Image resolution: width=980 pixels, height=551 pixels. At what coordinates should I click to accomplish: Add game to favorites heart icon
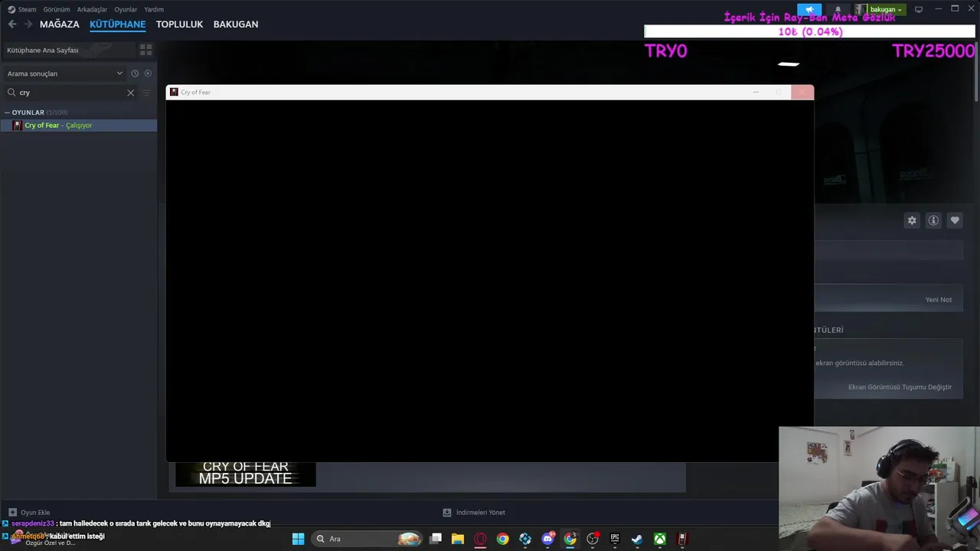tap(955, 220)
